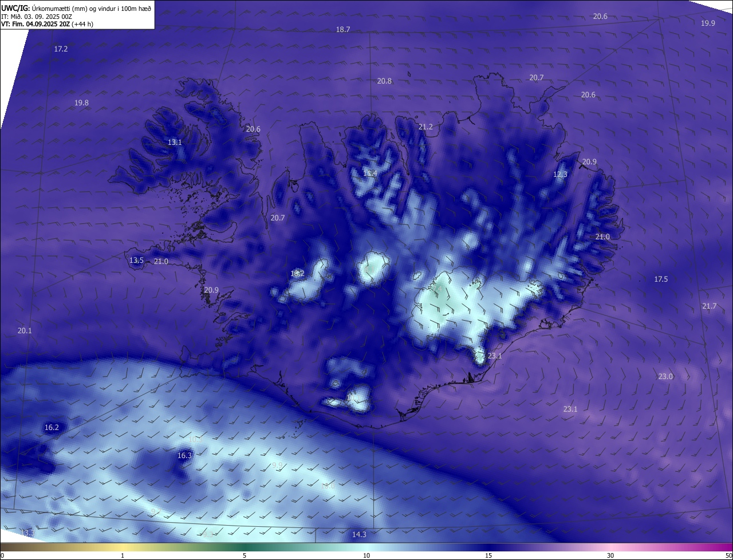Click the 21.7 value on the map
The image size is (733, 560).
click(x=709, y=307)
